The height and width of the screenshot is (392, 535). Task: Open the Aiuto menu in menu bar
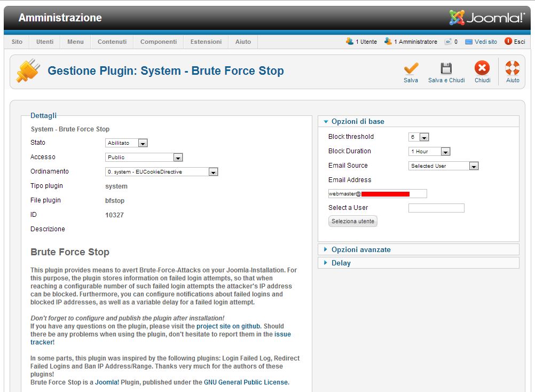[x=243, y=42]
